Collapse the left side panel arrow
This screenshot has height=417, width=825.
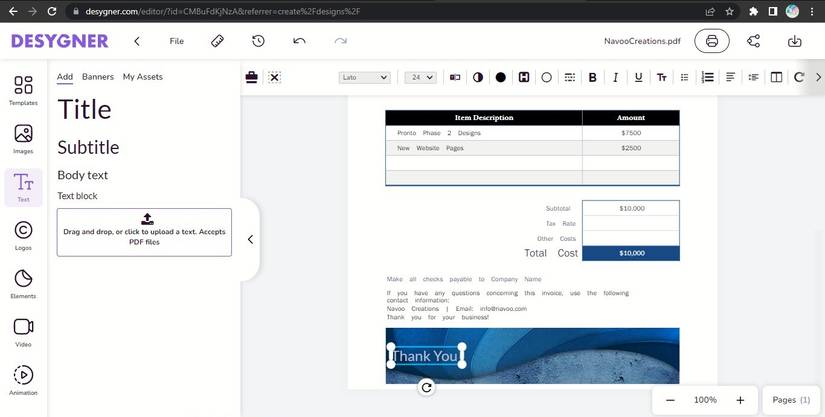pos(250,239)
